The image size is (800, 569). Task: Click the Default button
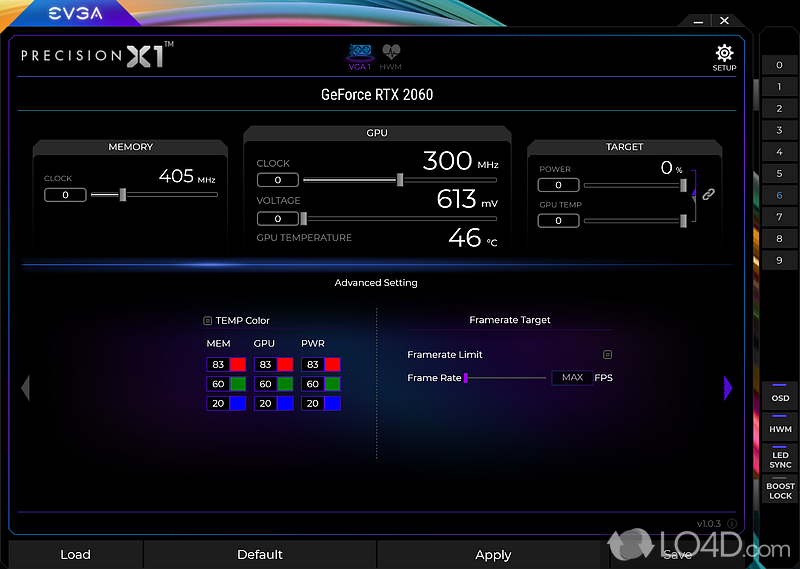click(x=260, y=555)
